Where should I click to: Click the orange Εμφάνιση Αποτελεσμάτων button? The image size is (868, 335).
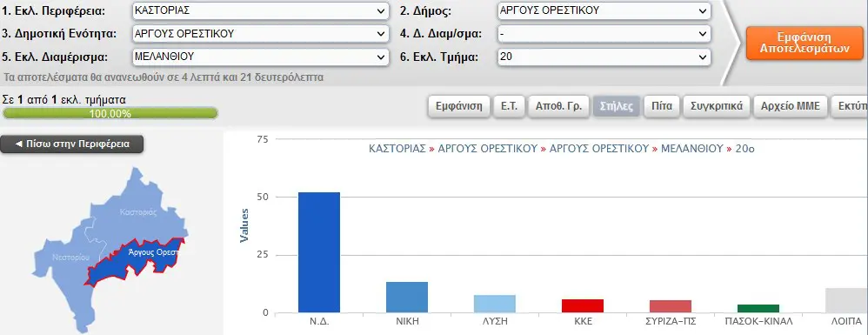tap(805, 43)
